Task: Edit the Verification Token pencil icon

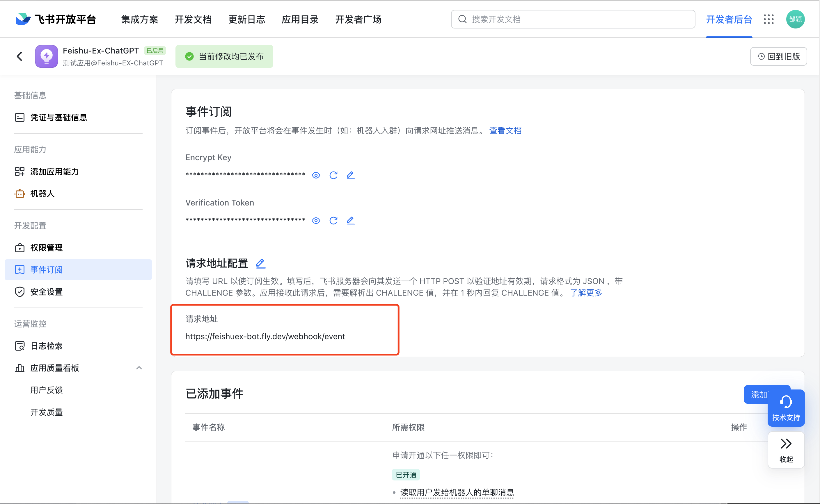Action: (x=350, y=220)
